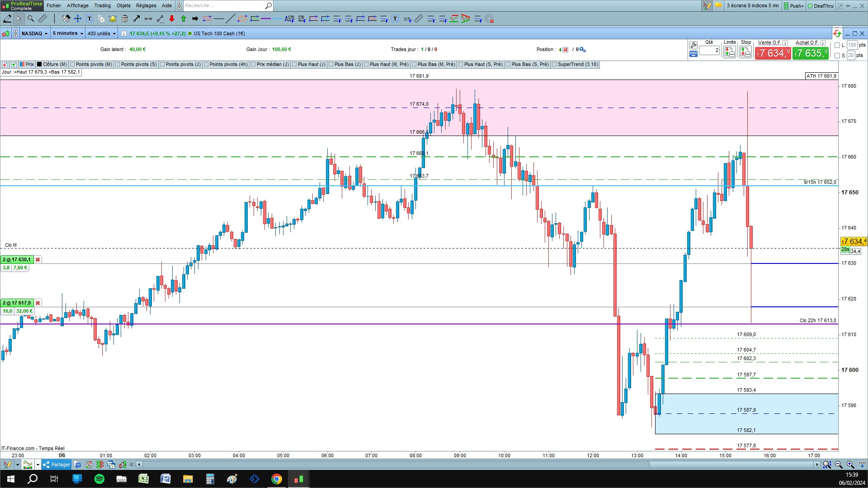
Task: Select the red down arrow tool
Action: (x=172, y=19)
